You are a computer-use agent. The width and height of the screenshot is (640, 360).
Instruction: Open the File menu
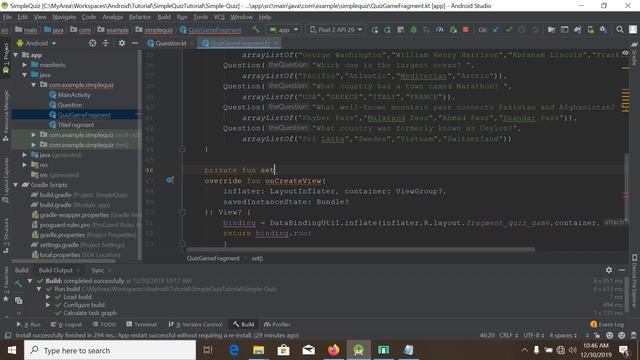(7, 17)
